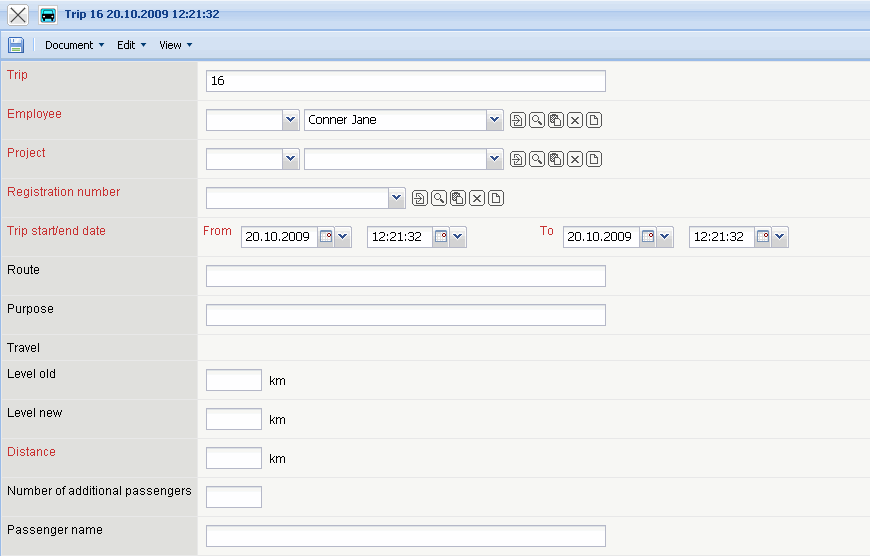Screen dimensions: 870x556
Task: Close the Trip 16 form
Action: tap(18, 15)
